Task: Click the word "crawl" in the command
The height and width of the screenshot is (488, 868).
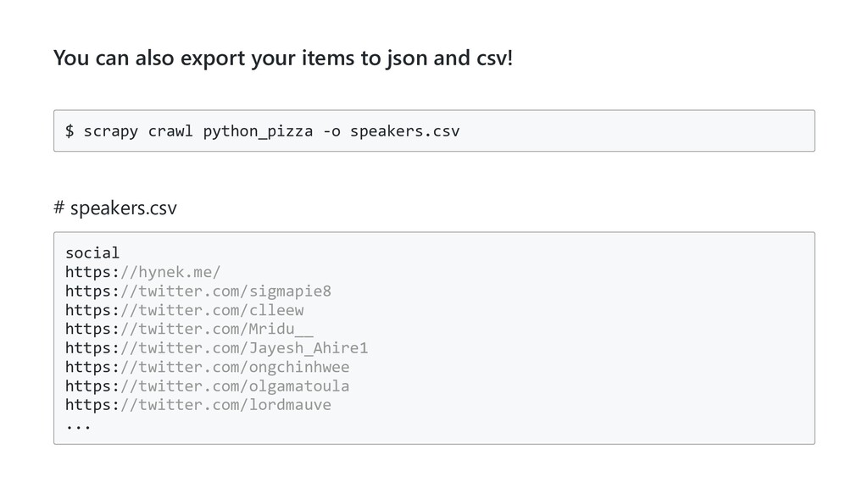Action: pos(170,131)
